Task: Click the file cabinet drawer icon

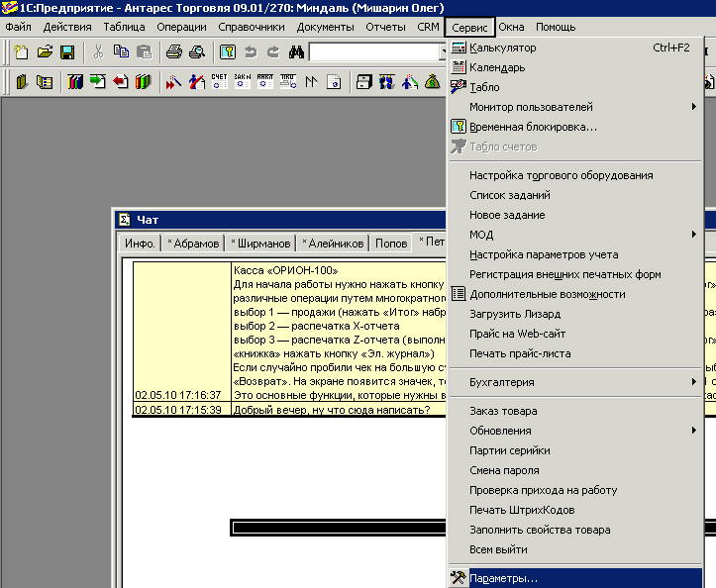Action: click(x=363, y=82)
